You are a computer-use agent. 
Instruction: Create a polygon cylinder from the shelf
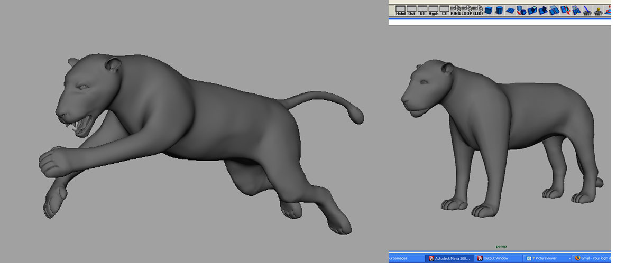coord(499,10)
